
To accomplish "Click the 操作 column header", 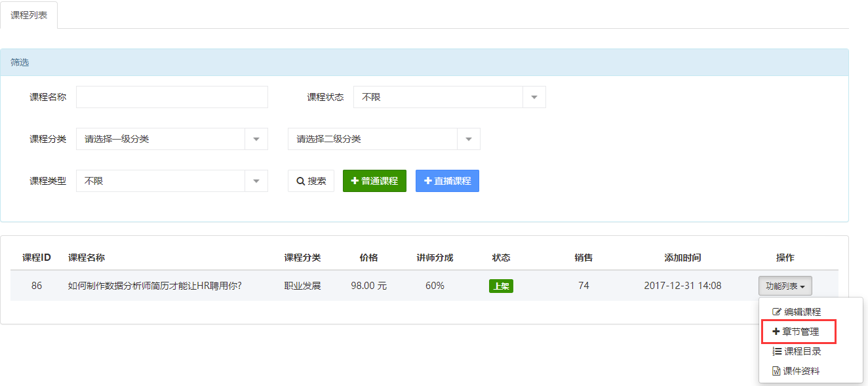I will (x=785, y=258).
